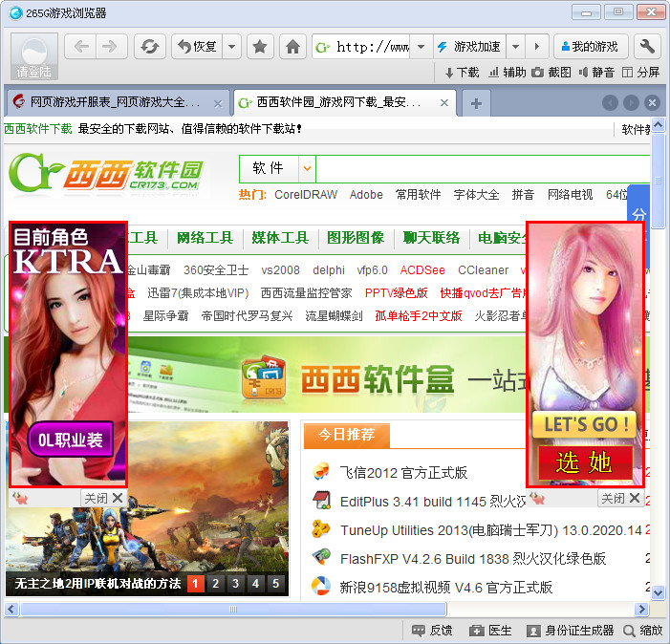This screenshot has width=670, height=644.
Task: Open the wrench settings tool icon
Action: coord(647,46)
